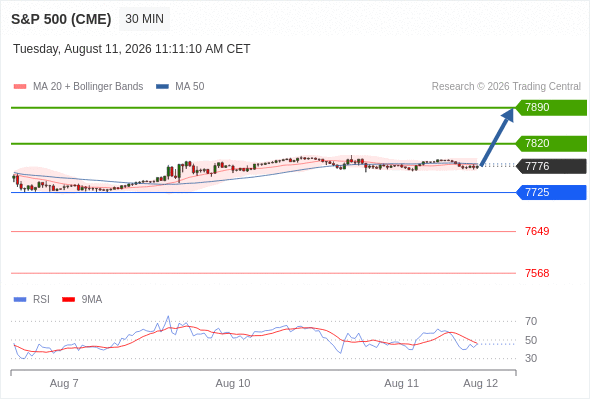This screenshot has height=400, width=590.
Task: Click the green 7820 resistance label
Action: coord(551,144)
